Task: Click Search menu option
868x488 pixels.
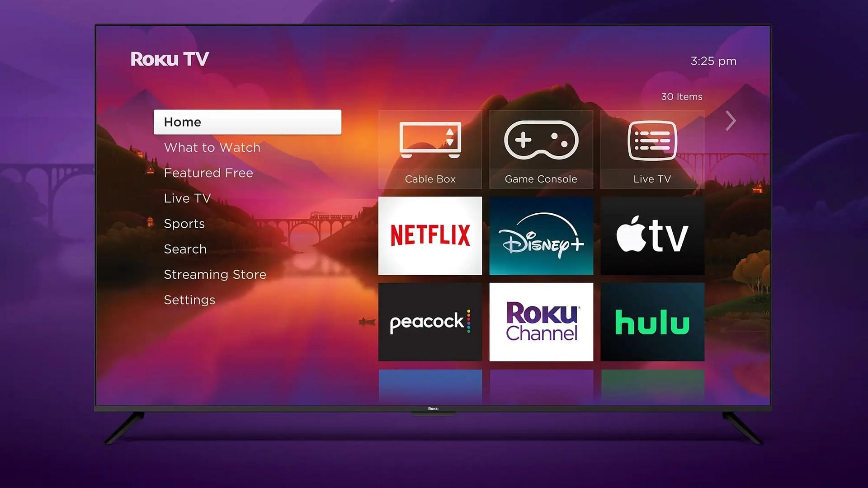Action: (x=185, y=249)
